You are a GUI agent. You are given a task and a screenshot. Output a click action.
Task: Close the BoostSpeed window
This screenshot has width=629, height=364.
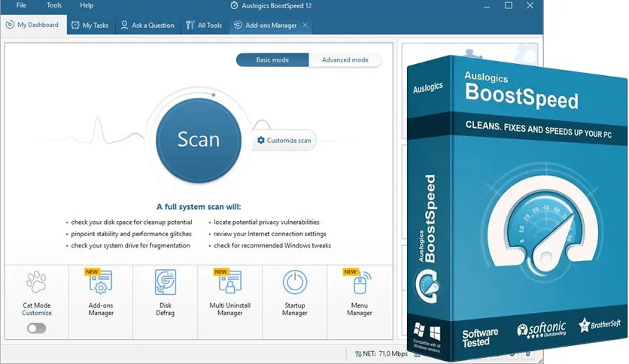tap(530, 5)
